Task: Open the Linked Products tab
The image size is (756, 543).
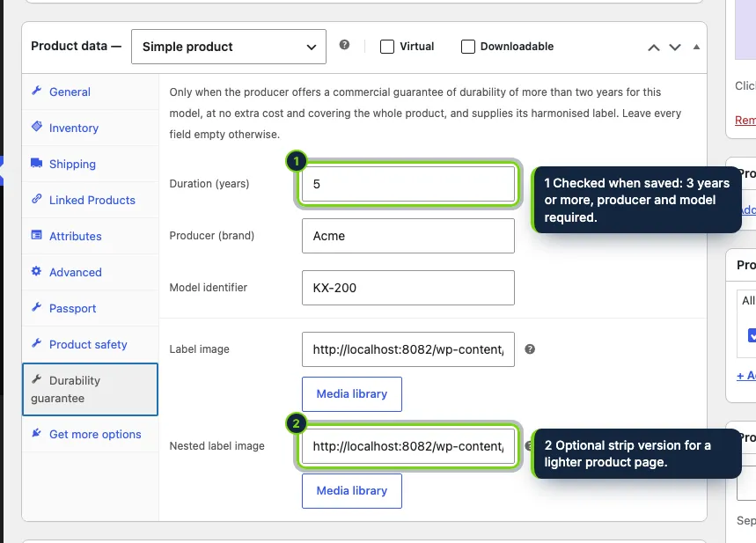Action: 90,200
